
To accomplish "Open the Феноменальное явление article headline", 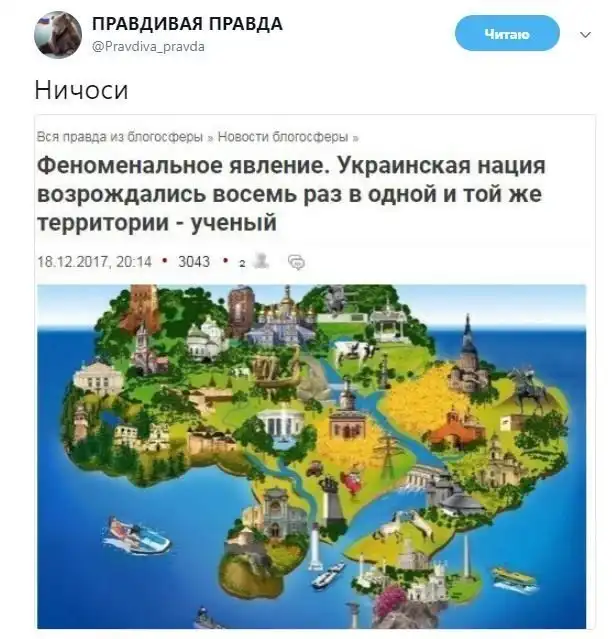I will tap(291, 194).
